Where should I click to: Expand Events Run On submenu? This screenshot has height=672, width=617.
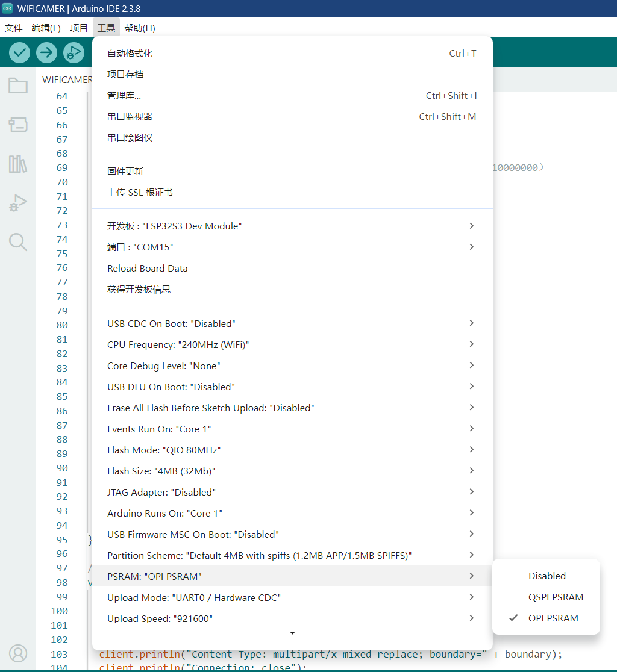(292, 429)
